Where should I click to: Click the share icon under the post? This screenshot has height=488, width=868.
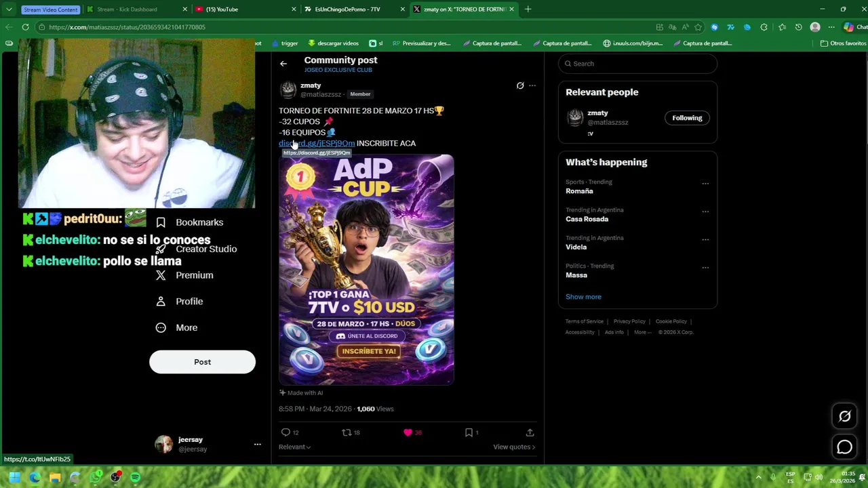tap(530, 432)
